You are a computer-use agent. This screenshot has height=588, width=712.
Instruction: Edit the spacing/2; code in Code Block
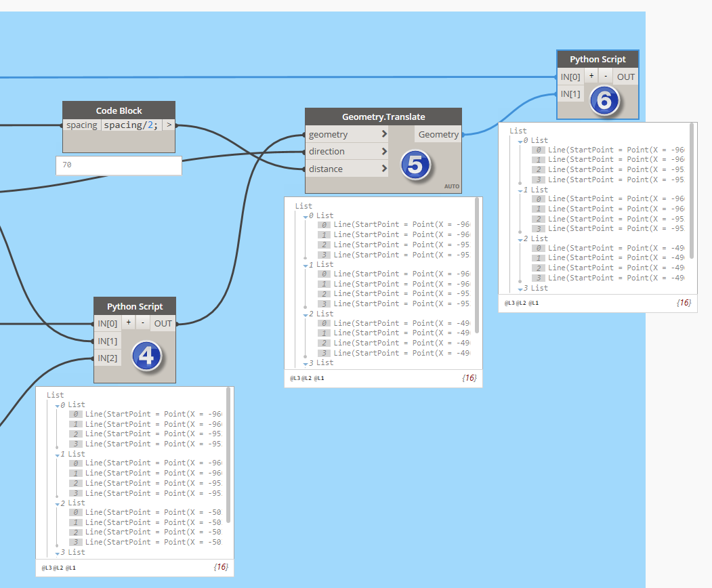(131, 125)
